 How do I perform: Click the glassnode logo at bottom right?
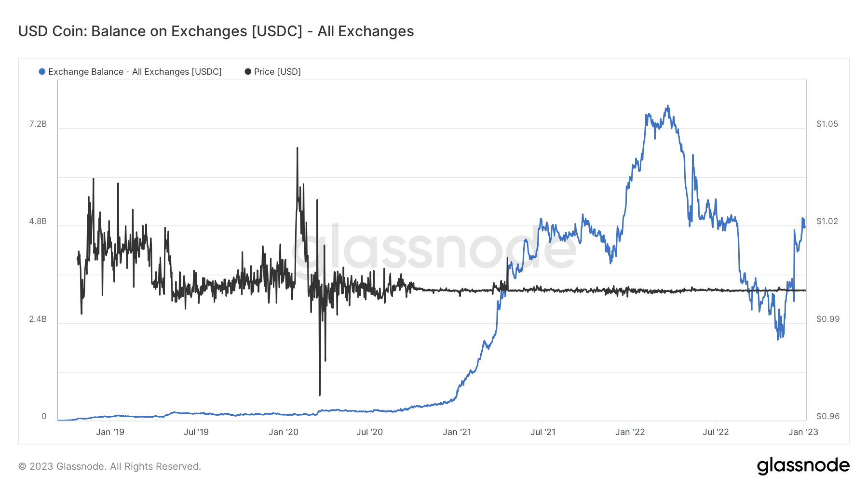803,466
